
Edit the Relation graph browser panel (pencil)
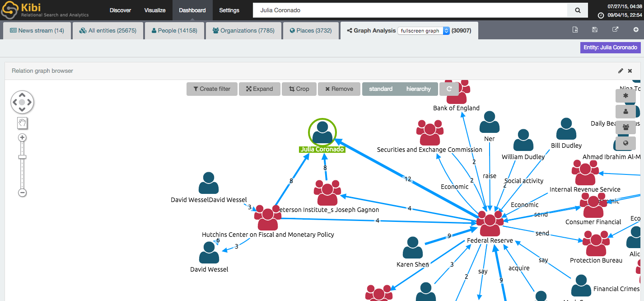pyautogui.click(x=621, y=71)
